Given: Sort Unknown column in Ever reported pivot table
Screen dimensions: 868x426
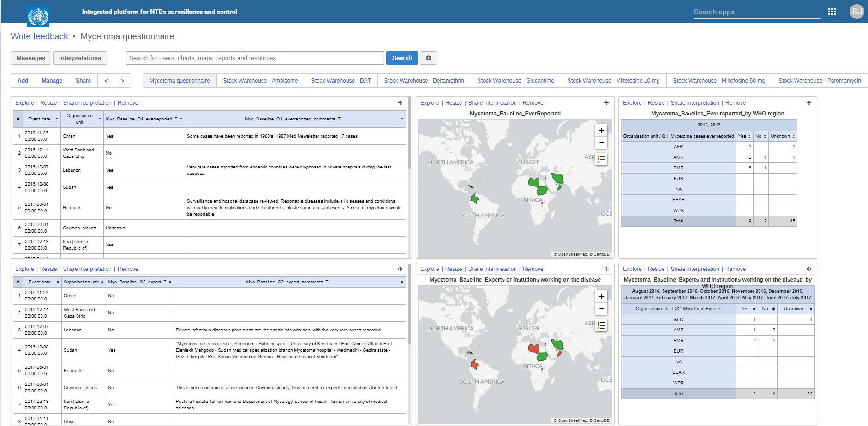Looking at the screenshot, I should tap(782, 136).
